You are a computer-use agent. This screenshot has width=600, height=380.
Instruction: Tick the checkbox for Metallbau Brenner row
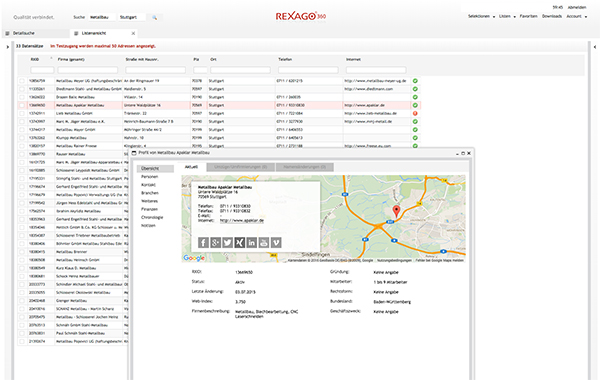point(22,252)
